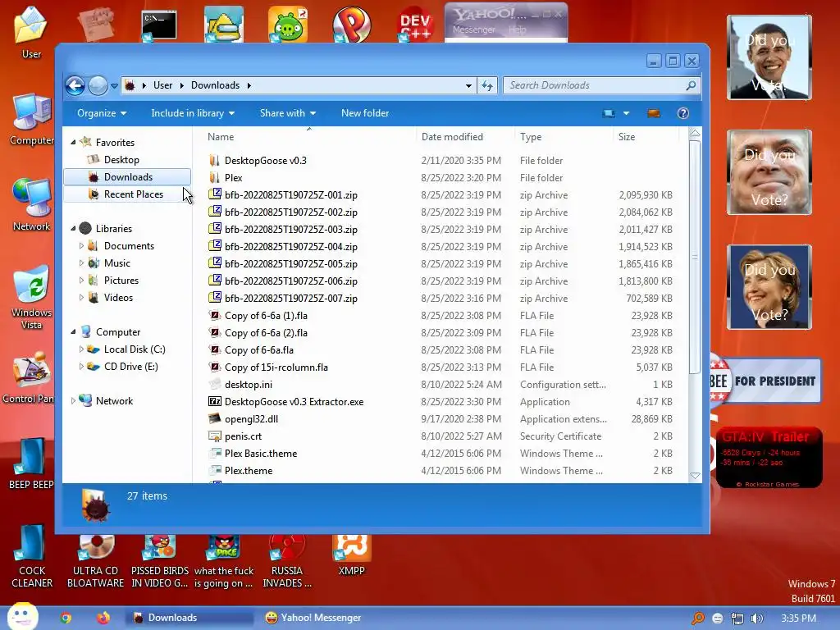The width and height of the screenshot is (840, 630).
Task: Select DesktopGoose v0.3 Extractor.exe icon
Action: point(215,401)
